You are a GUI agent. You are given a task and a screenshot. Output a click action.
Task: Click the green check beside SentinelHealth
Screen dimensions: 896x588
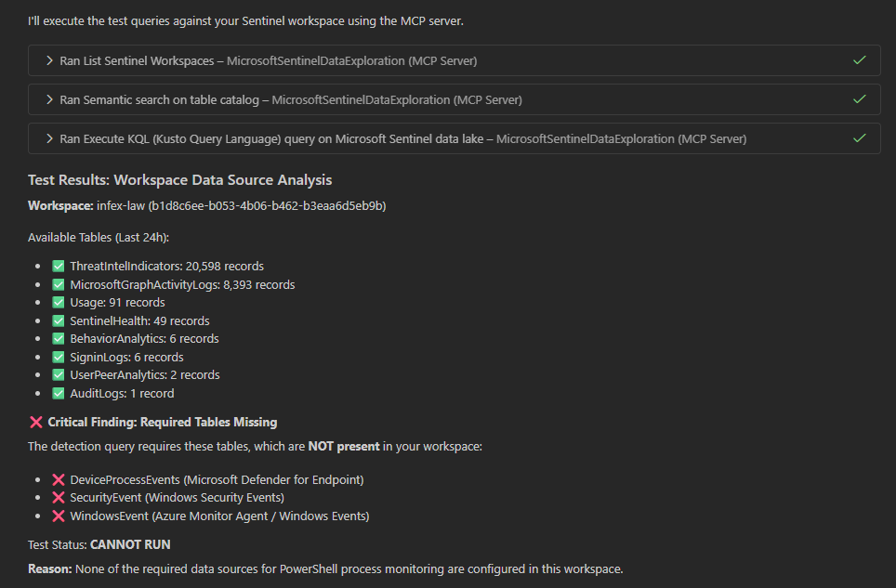tap(58, 320)
